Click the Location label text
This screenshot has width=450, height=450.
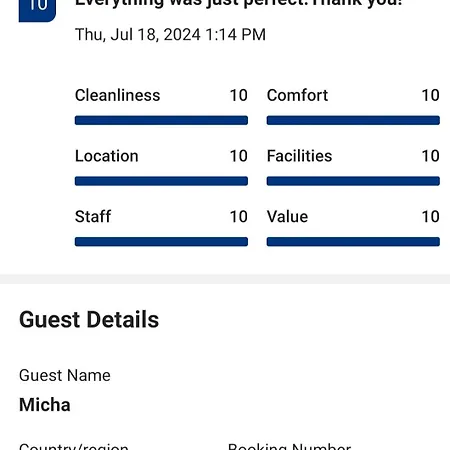point(107,156)
